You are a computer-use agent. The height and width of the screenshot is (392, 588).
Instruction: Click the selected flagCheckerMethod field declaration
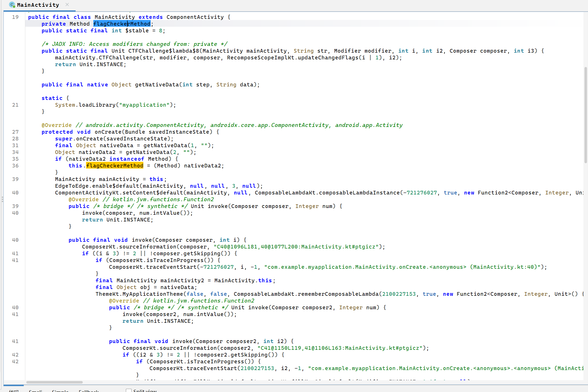coord(122,24)
